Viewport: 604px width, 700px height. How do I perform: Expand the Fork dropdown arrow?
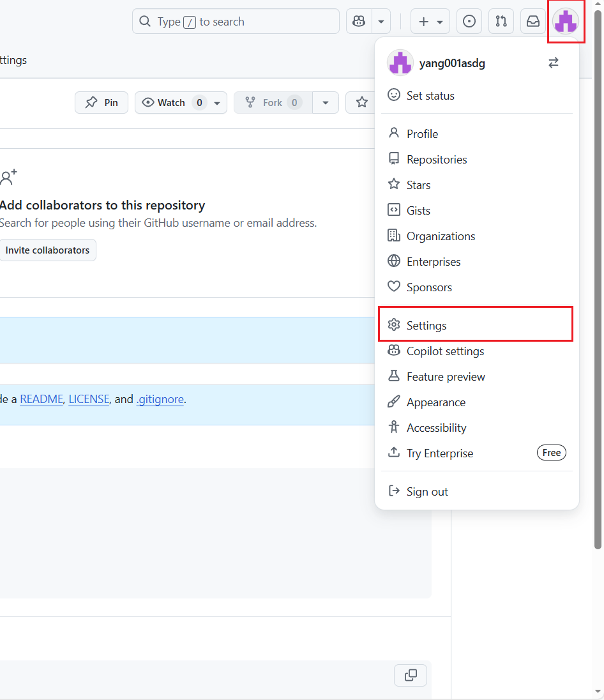[326, 103]
